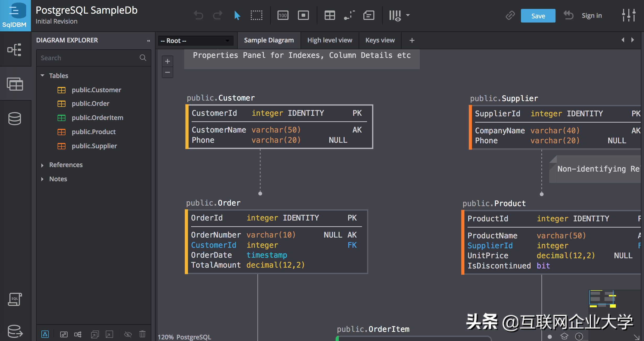This screenshot has height=341, width=644.
Task: Open the Root subject area dropdown
Action: pos(196,41)
